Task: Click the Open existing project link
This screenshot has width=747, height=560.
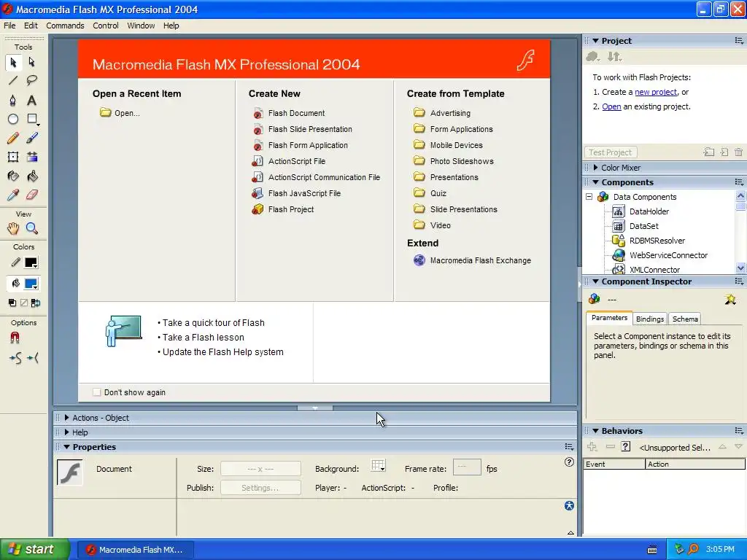Action: [x=611, y=106]
